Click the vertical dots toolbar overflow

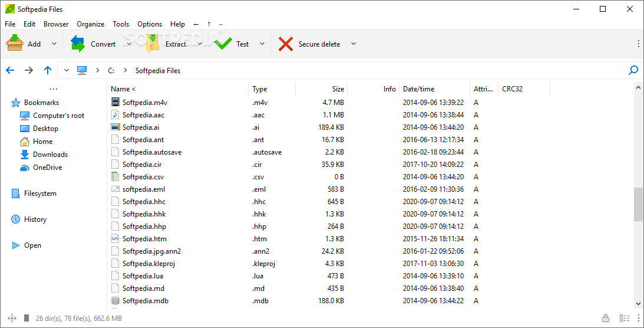[x=639, y=44]
